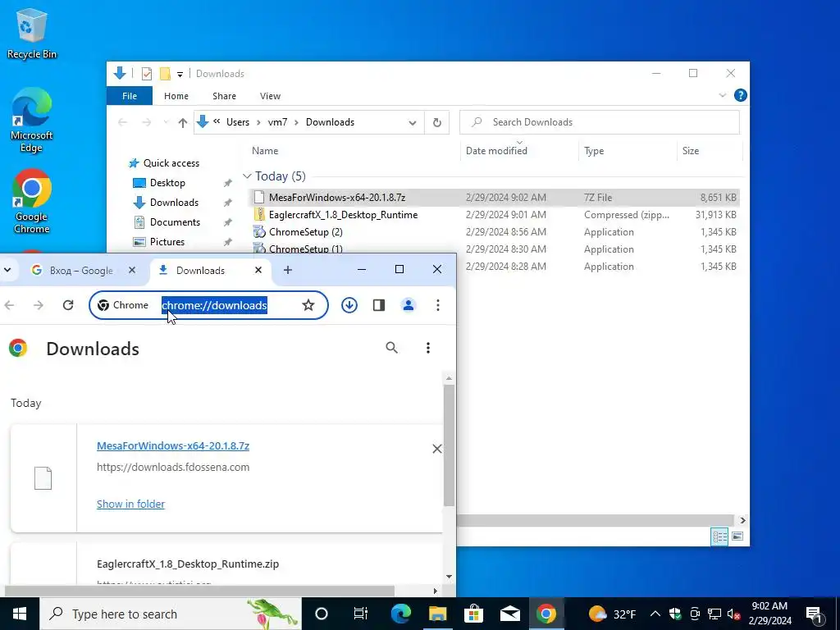The image size is (840, 630).
Task: Go up one folder level in Explorer
Action: pyautogui.click(x=183, y=123)
